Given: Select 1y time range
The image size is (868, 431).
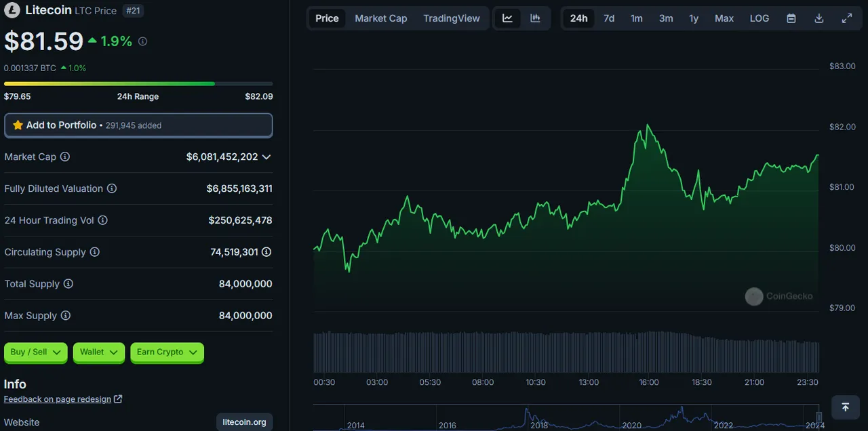Looking at the screenshot, I should pos(694,18).
